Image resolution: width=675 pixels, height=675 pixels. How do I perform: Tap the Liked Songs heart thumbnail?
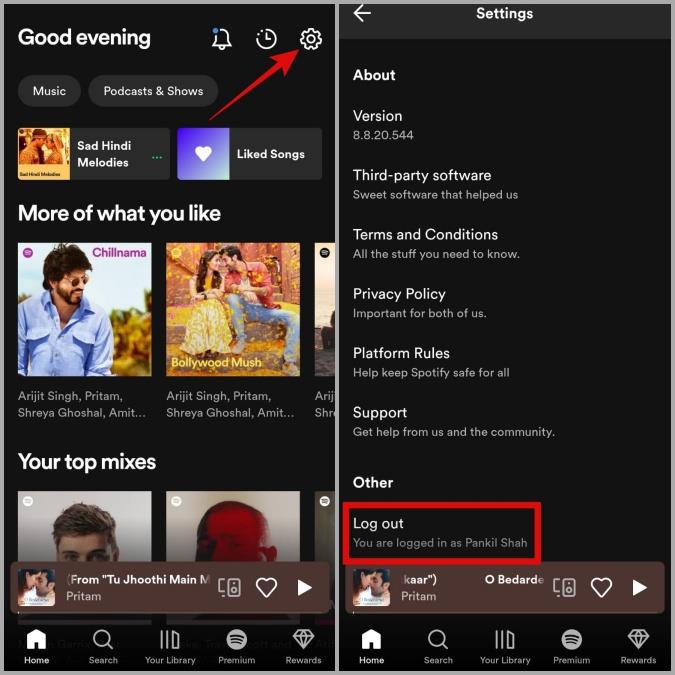203,154
